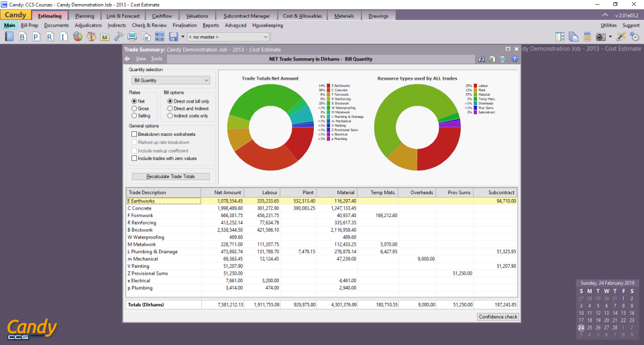The height and width of the screenshot is (345, 644).
Task: Switch to the Cashflow tab
Action: (x=160, y=15)
